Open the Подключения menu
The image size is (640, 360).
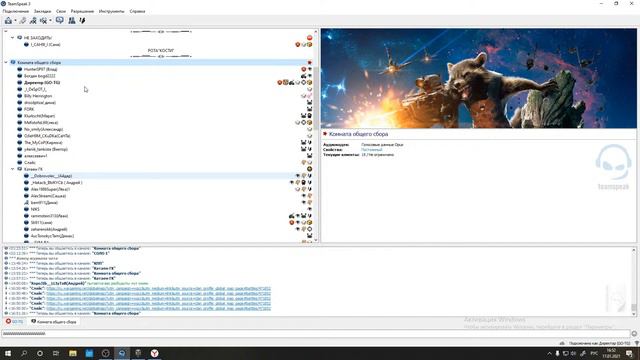pos(16,11)
